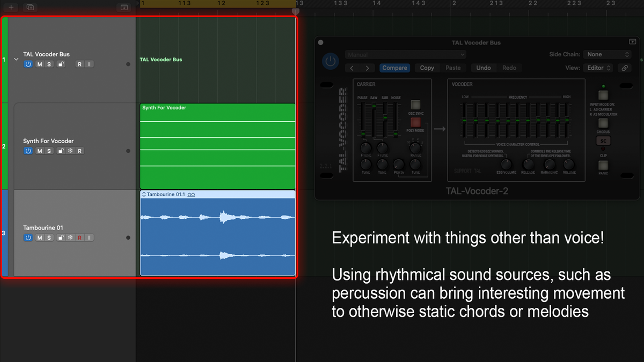Image resolution: width=644 pixels, height=362 pixels.
Task: Open the Side Chain dropdown
Action: point(607,54)
